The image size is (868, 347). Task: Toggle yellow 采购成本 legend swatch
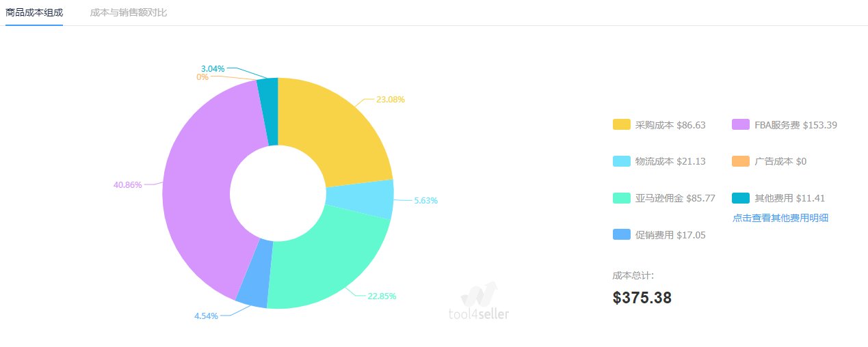coord(621,124)
